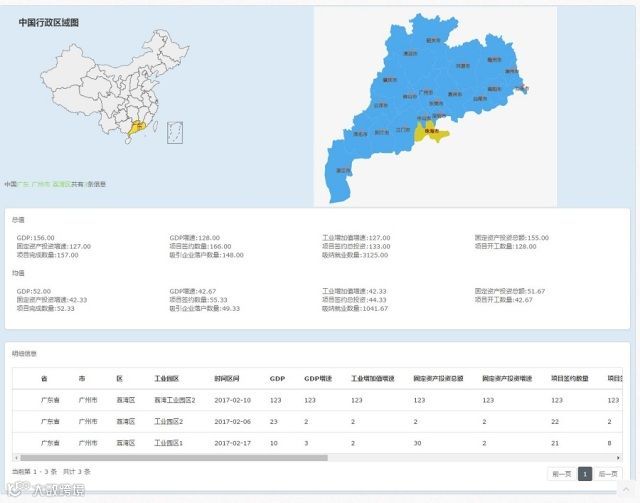Select 汕头市 on the Guangdong map
The width and height of the screenshot is (640, 503).
[x=522, y=88]
